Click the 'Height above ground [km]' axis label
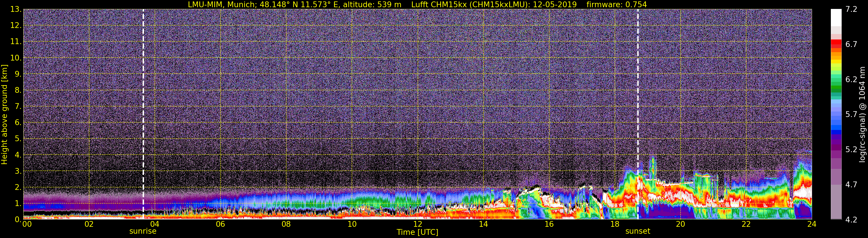The image size is (868, 238). point(4,115)
